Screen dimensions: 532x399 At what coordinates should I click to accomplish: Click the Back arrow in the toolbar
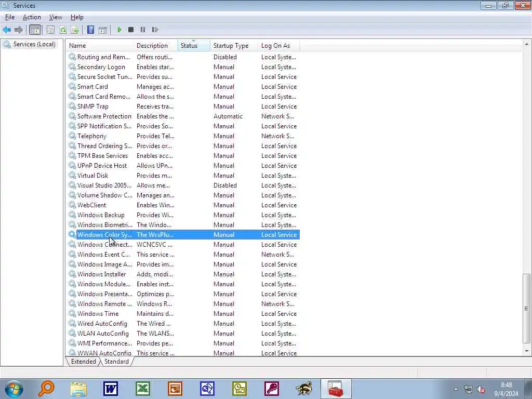pyautogui.click(x=6, y=30)
